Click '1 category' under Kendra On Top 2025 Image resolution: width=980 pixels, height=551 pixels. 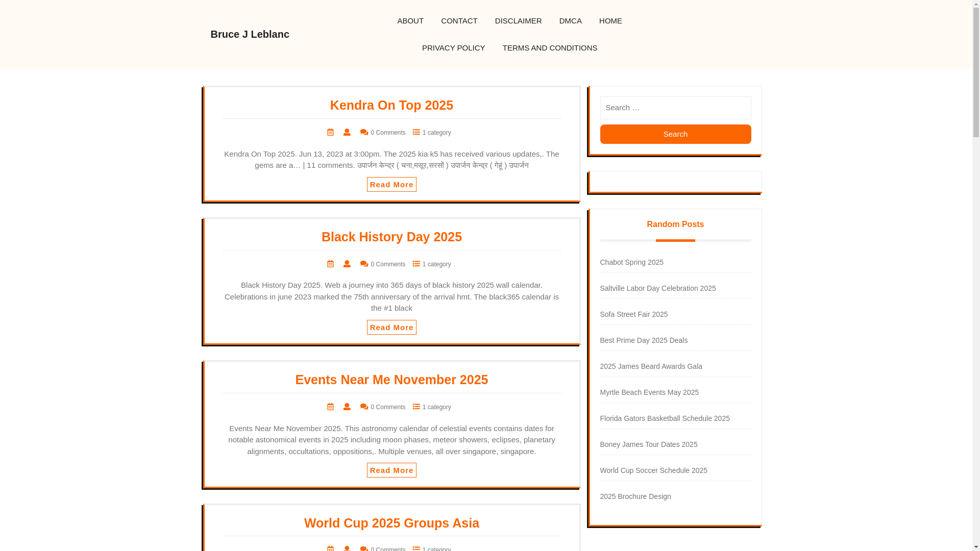pyautogui.click(x=436, y=133)
